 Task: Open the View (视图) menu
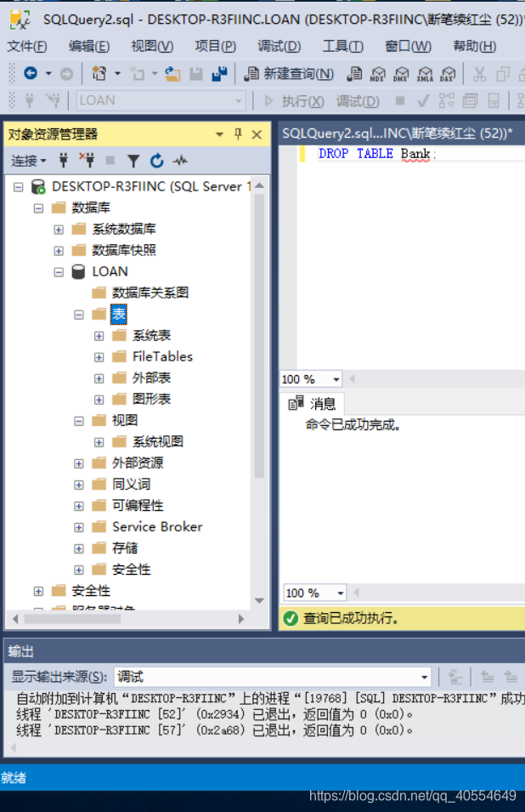point(152,46)
